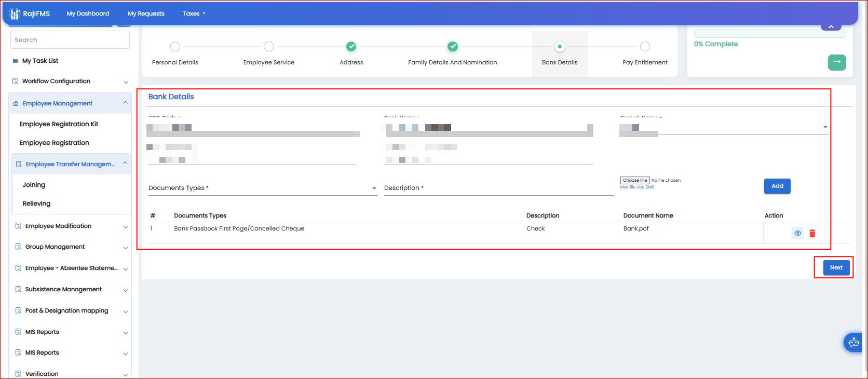Viewport: 868px width, 379px height.
Task: Go to My Dashboard
Action: click(x=88, y=13)
